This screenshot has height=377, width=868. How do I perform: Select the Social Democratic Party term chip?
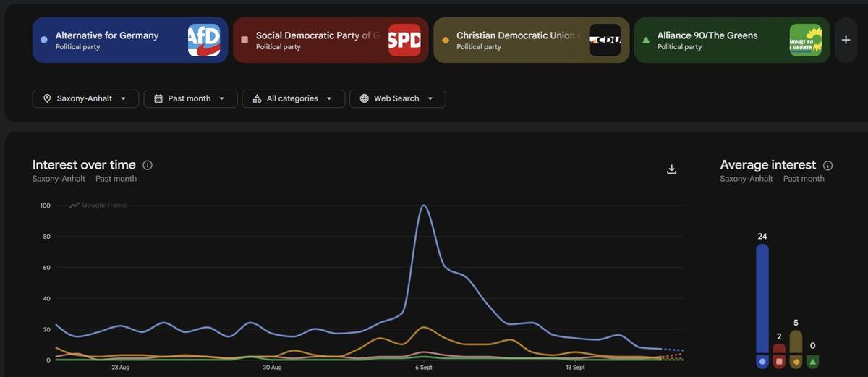(331, 40)
